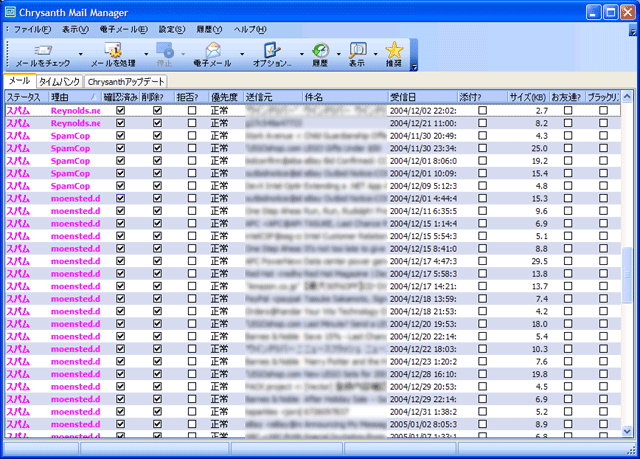The image size is (640, 459).
Task: Click the toolbar drag grip handle at the left edge
Action: tap(7, 54)
